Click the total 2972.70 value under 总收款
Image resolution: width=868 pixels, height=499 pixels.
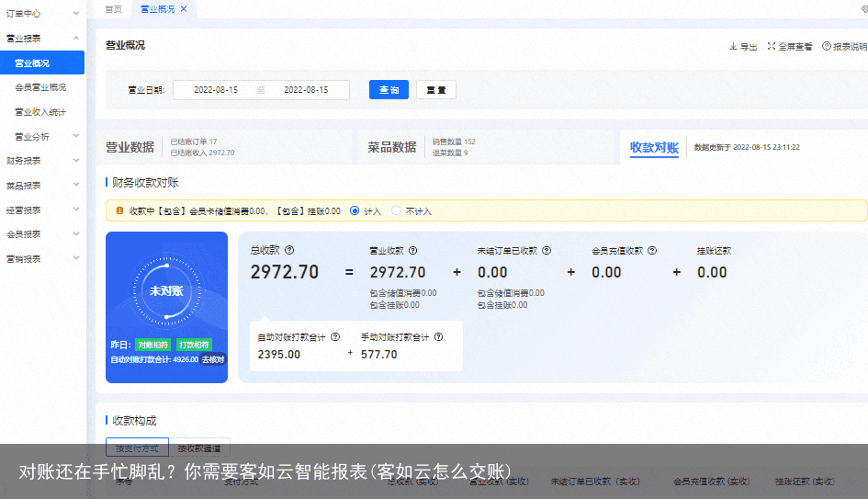[x=285, y=272]
